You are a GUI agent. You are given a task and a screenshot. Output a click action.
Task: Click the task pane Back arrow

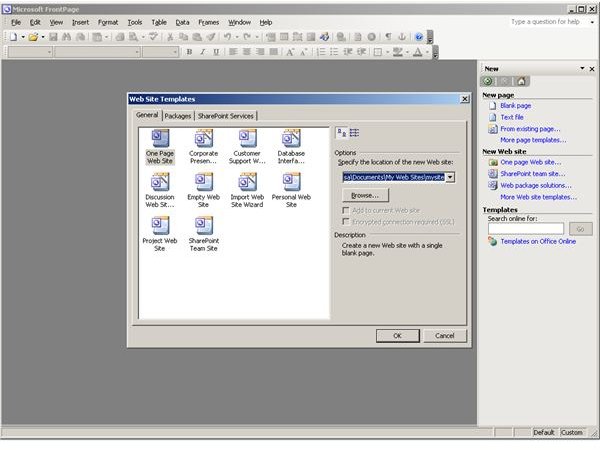click(x=488, y=81)
